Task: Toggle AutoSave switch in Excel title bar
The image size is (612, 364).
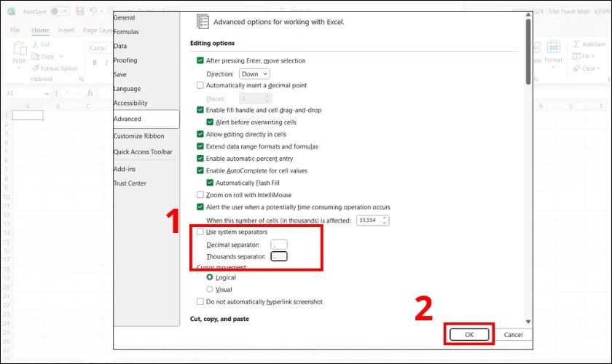Action: [60, 12]
